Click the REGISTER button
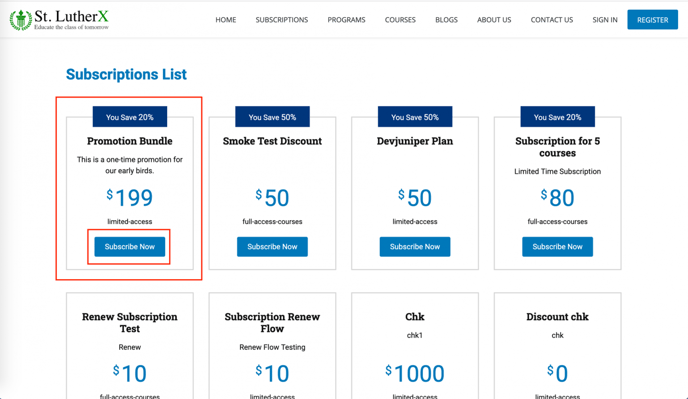The image size is (688, 399). pos(652,20)
